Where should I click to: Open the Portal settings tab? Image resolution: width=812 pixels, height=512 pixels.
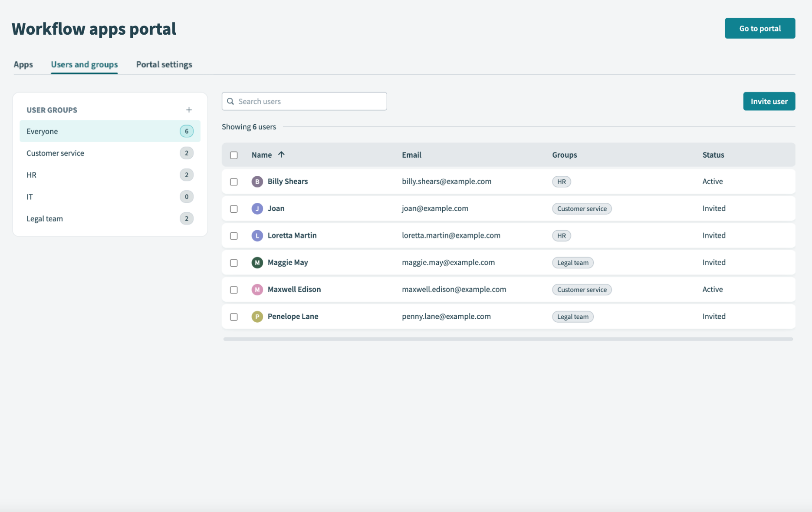164,64
